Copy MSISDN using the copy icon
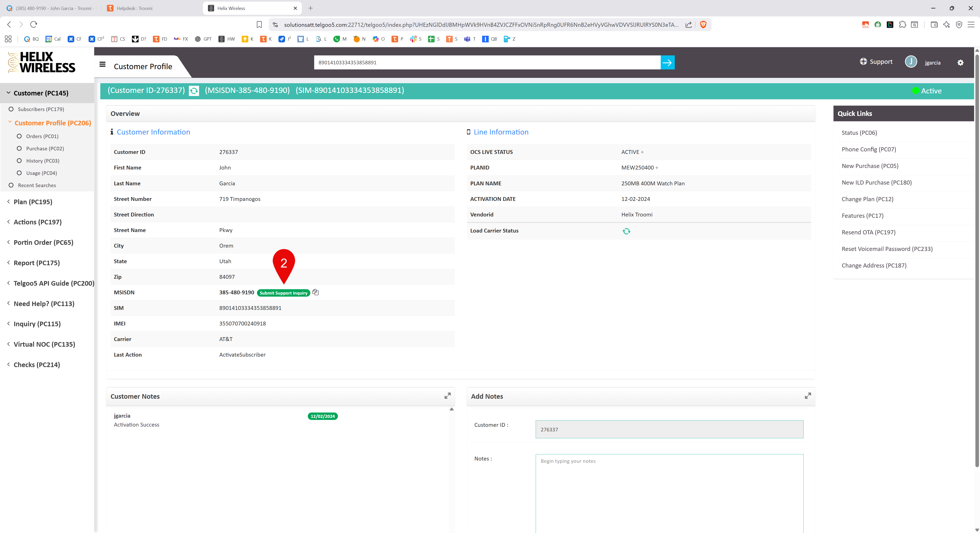Image resolution: width=980 pixels, height=533 pixels. click(x=315, y=292)
